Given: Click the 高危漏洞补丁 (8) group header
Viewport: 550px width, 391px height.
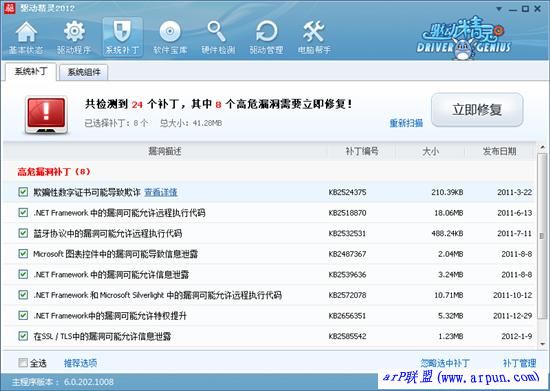Looking at the screenshot, I should pos(54,172).
